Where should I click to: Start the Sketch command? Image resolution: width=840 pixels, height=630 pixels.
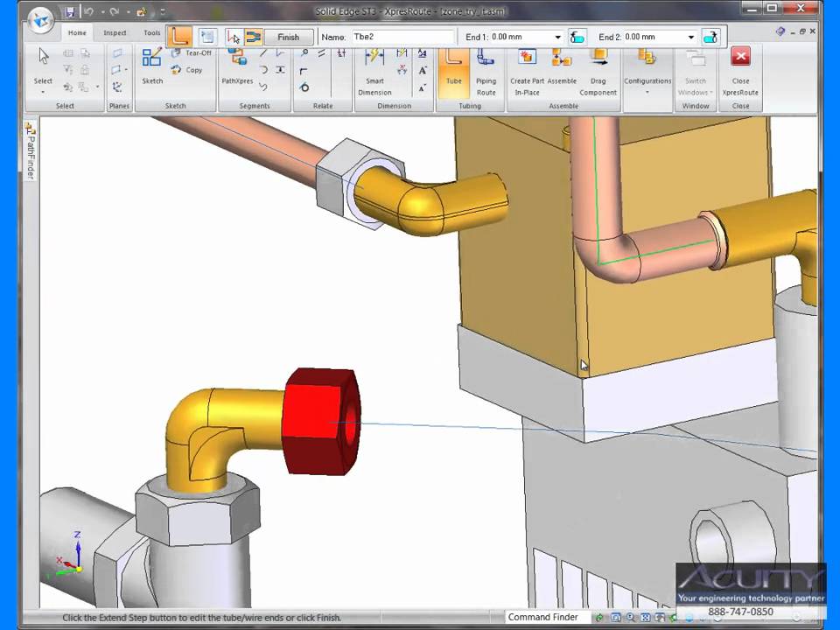click(x=152, y=66)
